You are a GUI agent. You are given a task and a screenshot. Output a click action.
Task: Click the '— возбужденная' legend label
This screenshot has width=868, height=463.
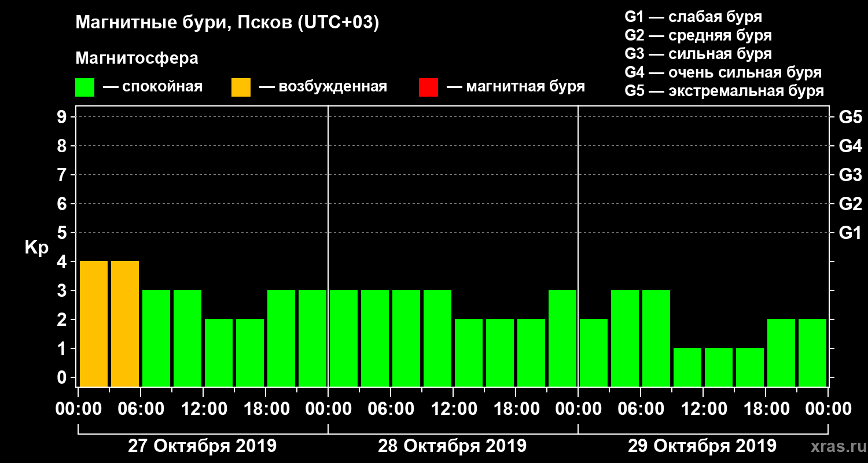click(323, 87)
